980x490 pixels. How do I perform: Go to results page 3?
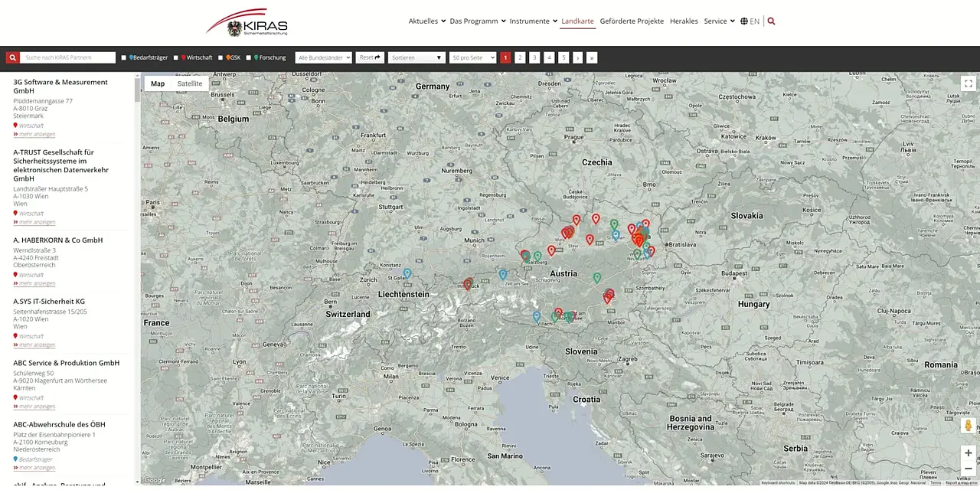coord(534,57)
